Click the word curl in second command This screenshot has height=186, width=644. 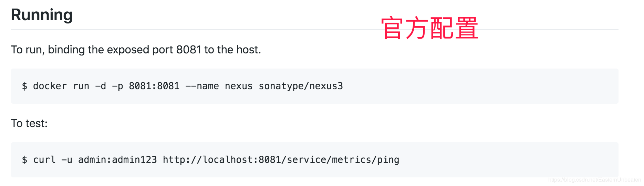click(44, 160)
